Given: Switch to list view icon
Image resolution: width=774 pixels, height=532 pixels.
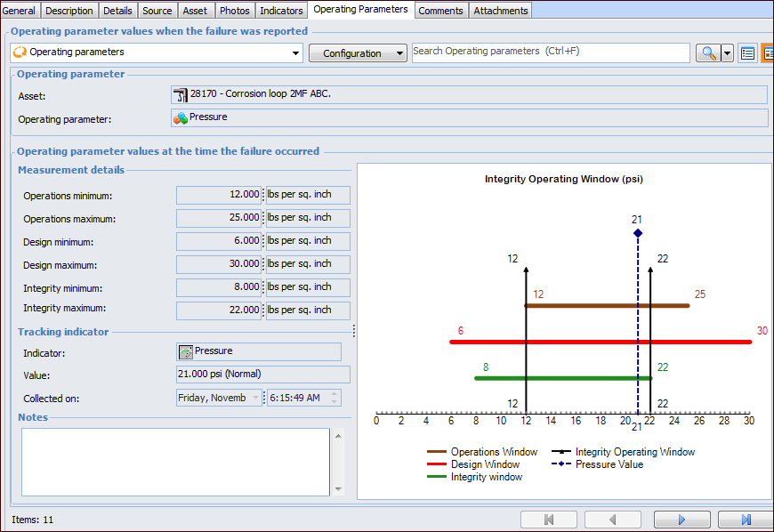Looking at the screenshot, I should 748,53.
